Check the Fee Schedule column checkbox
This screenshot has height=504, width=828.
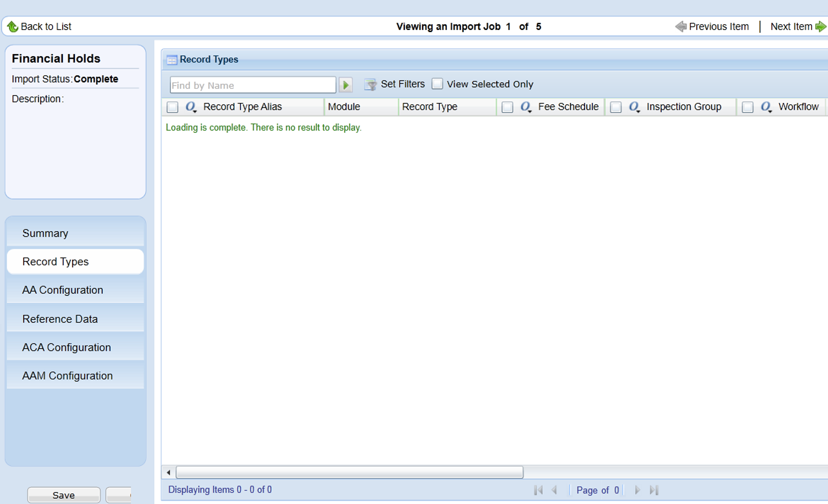coord(507,107)
